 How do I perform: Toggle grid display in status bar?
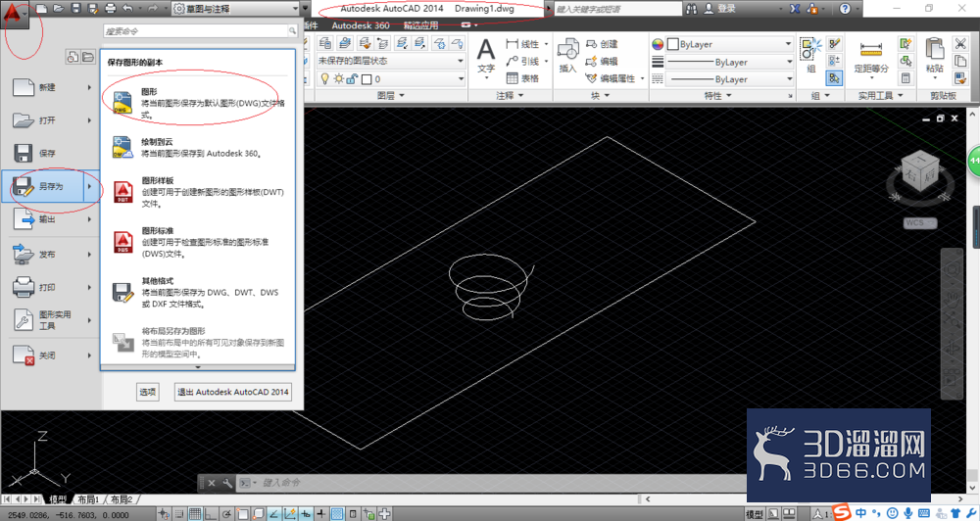point(195,514)
